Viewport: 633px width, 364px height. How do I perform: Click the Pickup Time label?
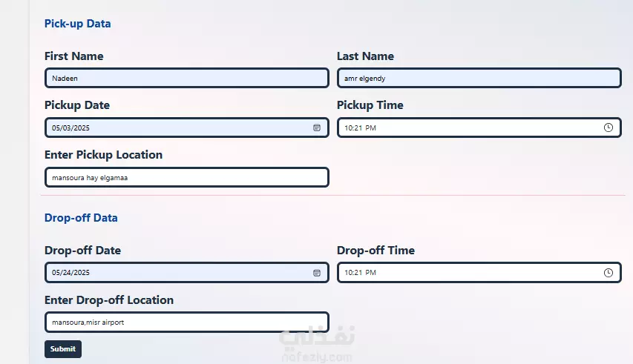pyautogui.click(x=370, y=105)
